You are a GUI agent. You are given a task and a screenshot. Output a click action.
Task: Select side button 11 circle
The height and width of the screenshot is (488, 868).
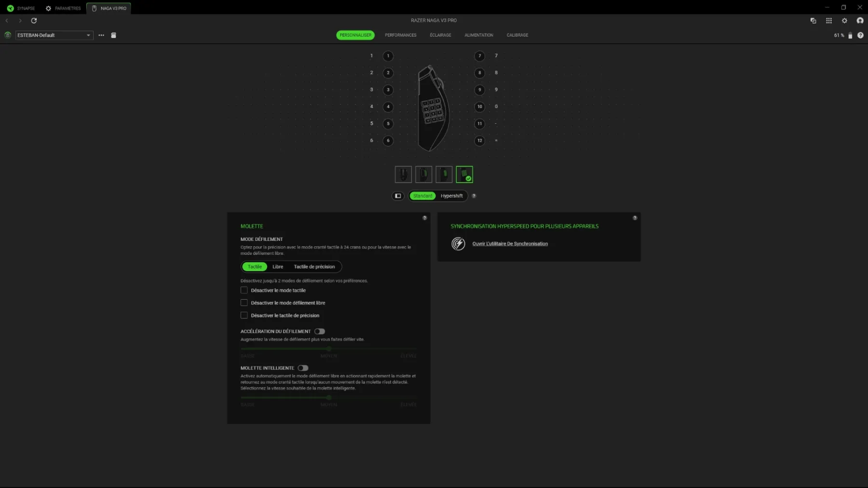point(479,124)
